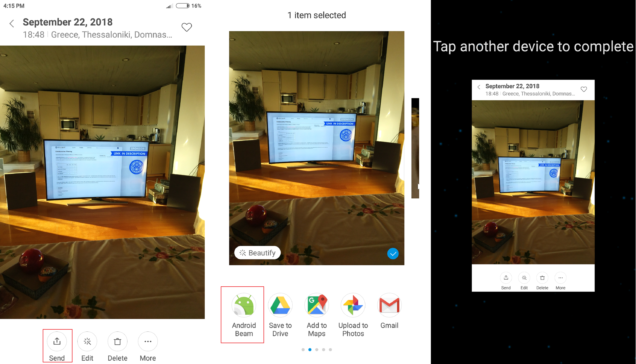Tap the large photo in left gallery screen
The width and height of the screenshot is (636, 364).
(102, 182)
